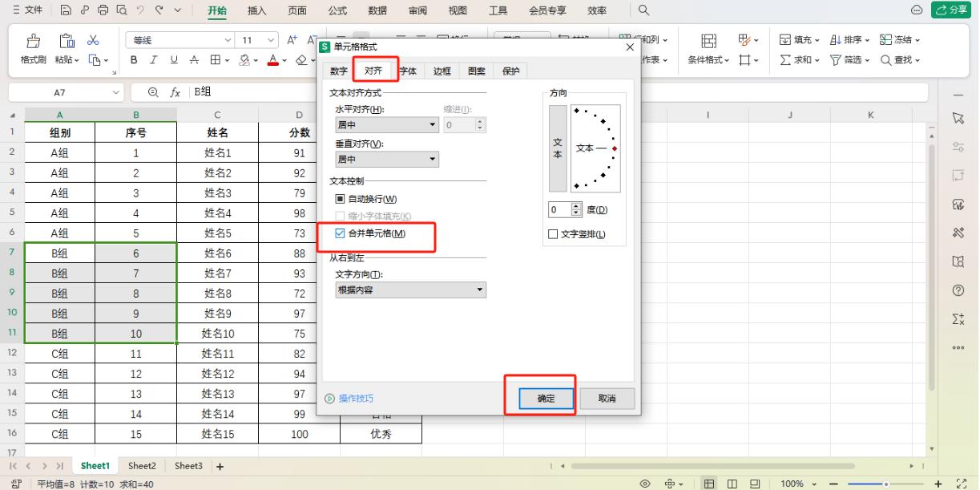Switch to the 字体 tab in dialog

tap(408, 71)
